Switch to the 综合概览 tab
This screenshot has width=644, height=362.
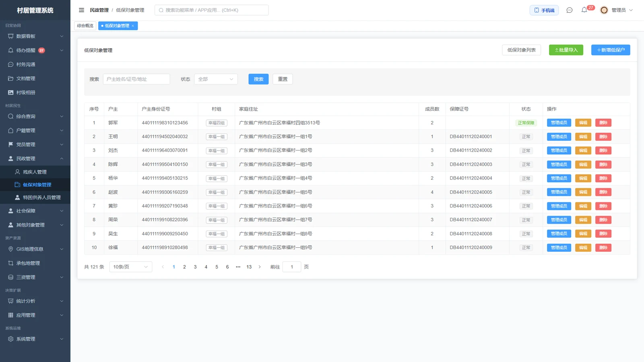(85, 26)
